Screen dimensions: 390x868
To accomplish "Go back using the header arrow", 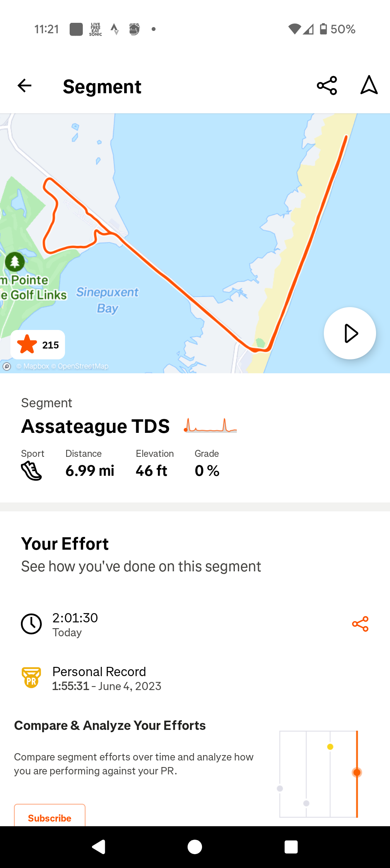I will (x=24, y=85).
